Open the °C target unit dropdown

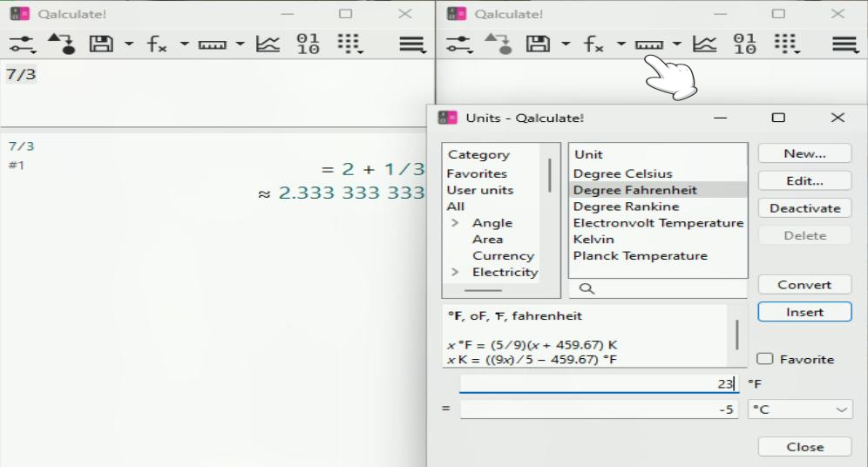click(799, 409)
